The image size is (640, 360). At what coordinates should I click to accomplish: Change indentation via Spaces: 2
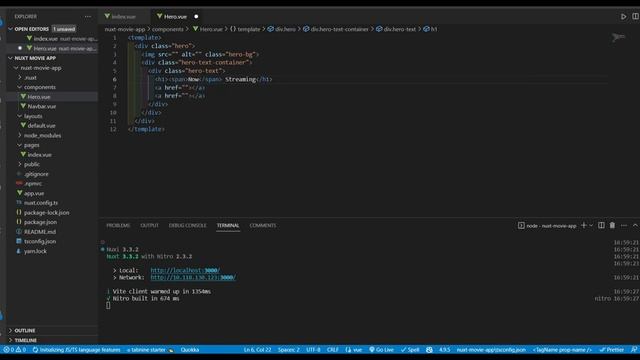(x=289, y=350)
